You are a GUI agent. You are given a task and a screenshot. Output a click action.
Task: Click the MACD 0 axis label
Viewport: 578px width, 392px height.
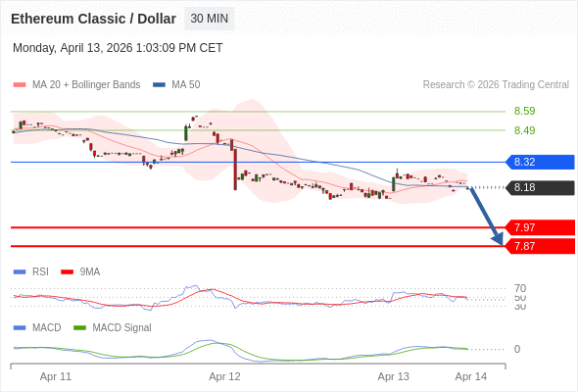517,349
